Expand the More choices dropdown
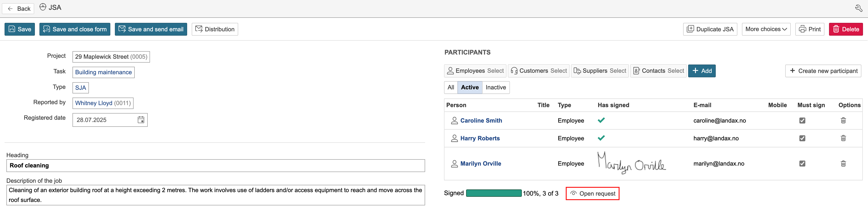 pyautogui.click(x=766, y=29)
